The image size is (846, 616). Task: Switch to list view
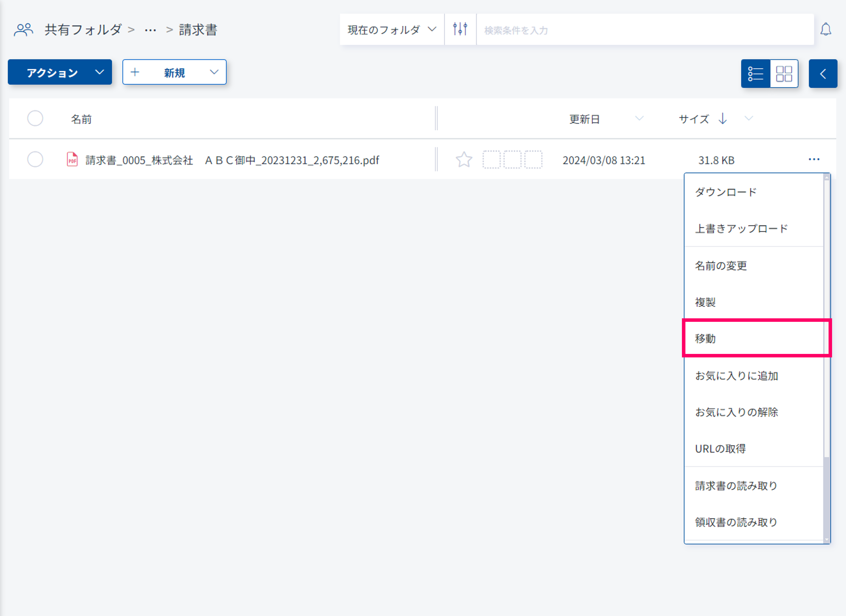(x=755, y=73)
